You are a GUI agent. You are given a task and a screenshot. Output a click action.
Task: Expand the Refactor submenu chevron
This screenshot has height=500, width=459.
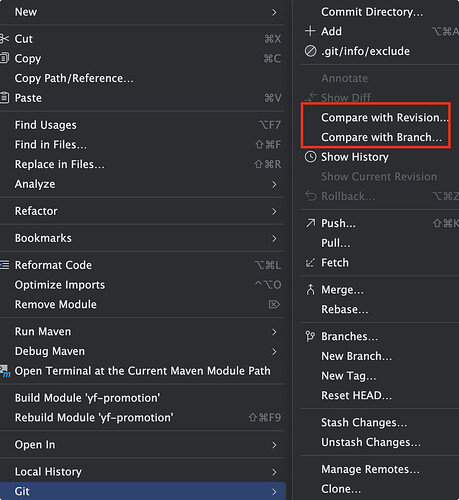274,211
